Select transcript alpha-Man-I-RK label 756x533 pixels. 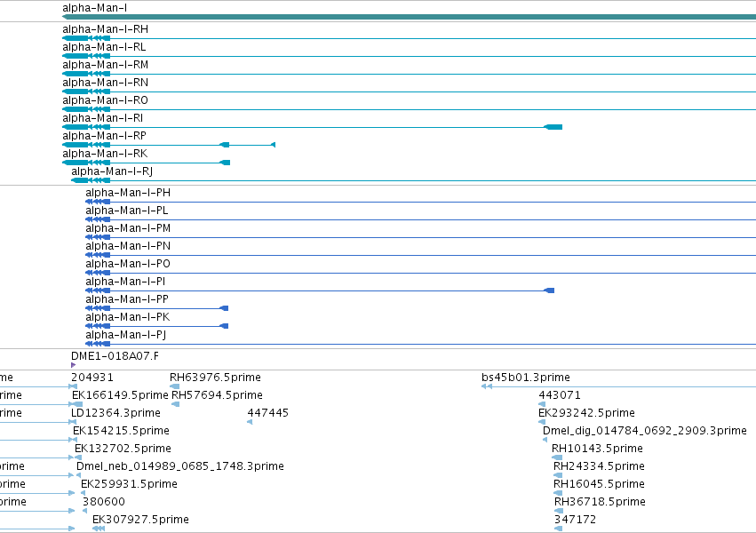(105, 155)
